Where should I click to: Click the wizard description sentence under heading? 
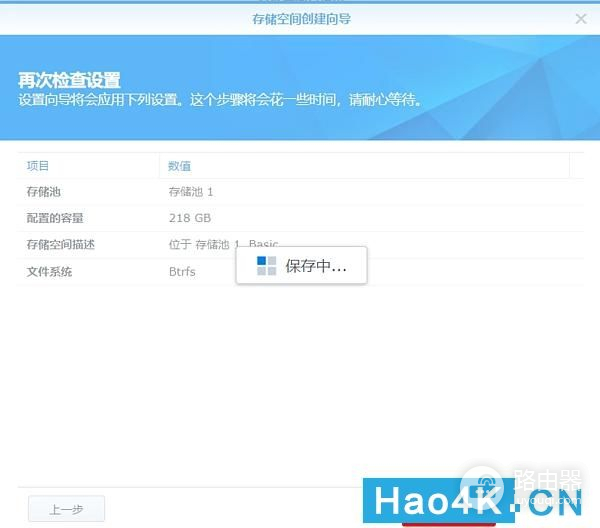220,100
